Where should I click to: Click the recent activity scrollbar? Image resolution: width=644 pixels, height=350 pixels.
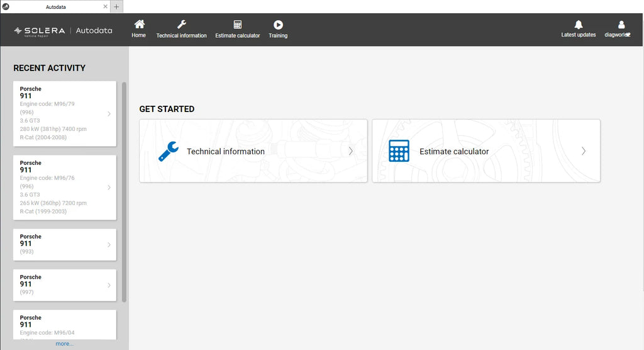coord(124,191)
